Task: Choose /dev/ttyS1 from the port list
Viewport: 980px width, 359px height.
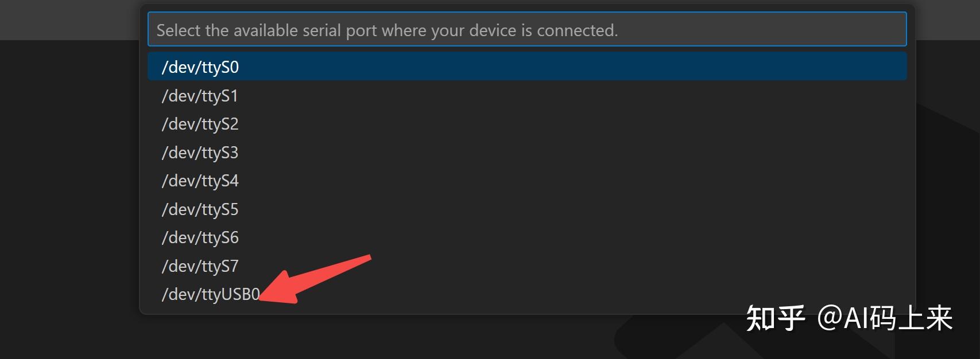Action: coord(200,96)
